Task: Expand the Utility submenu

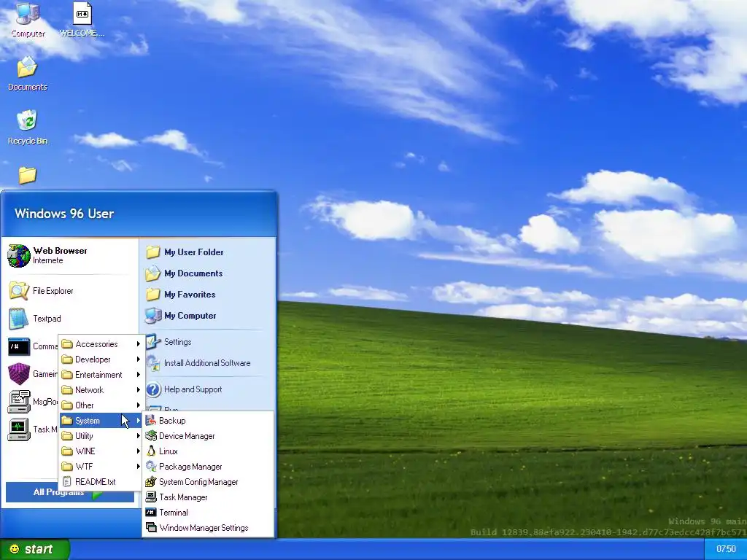Action: coord(101,436)
